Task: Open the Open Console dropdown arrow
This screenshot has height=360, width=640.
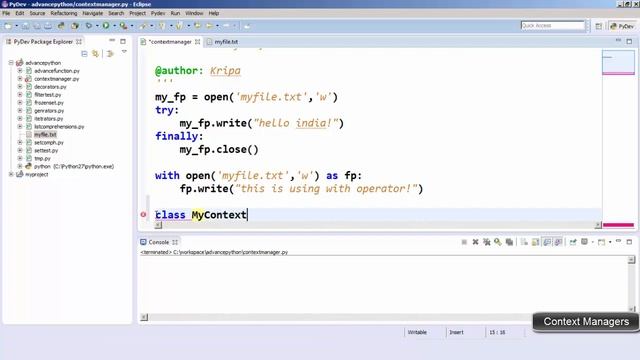Action: (x=610, y=242)
